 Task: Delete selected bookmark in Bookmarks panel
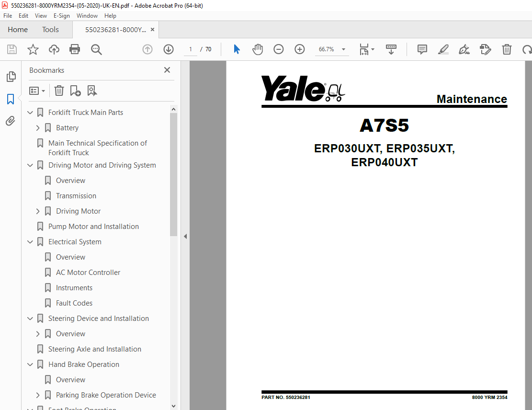tap(59, 91)
